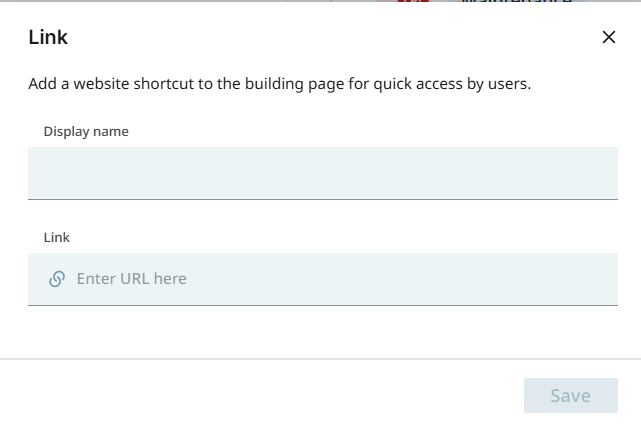Viewport: 641px width, 429px height.
Task: Click the Link dialog title
Action: point(48,38)
